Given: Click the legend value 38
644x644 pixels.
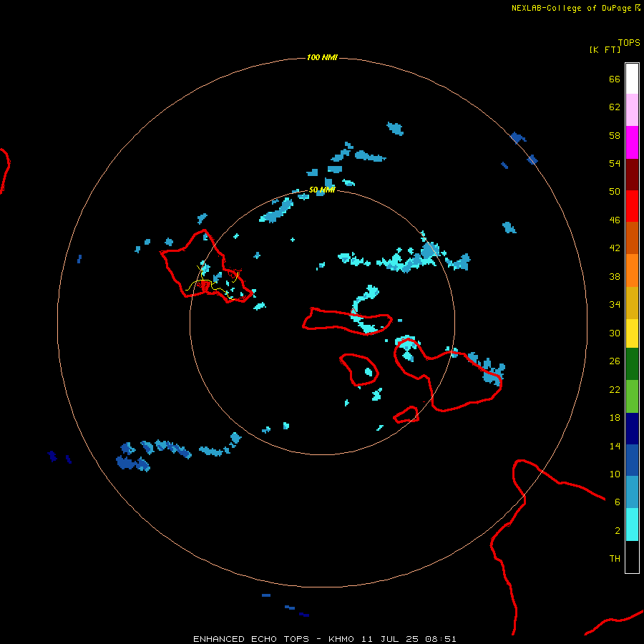Looking at the screenshot, I should pos(615,276).
